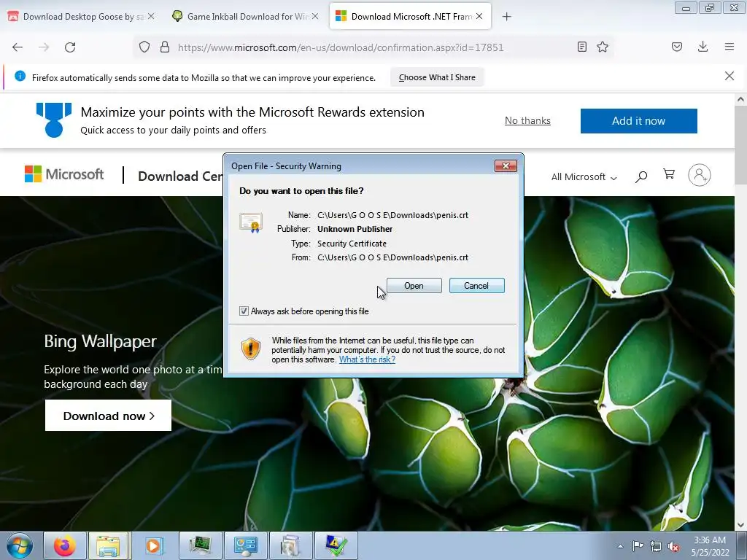Click the Add it now button
The image size is (747, 560).
tap(638, 121)
